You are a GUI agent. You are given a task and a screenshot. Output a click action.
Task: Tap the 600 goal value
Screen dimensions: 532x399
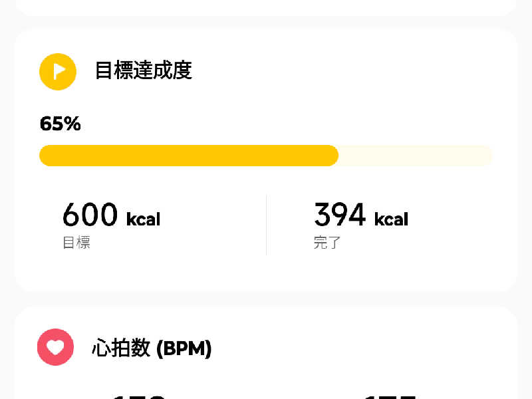(90, 214)
